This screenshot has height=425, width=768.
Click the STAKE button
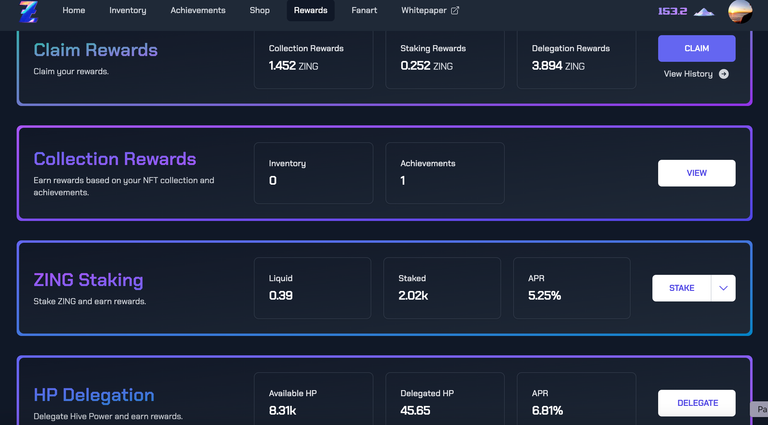(681, 288)
